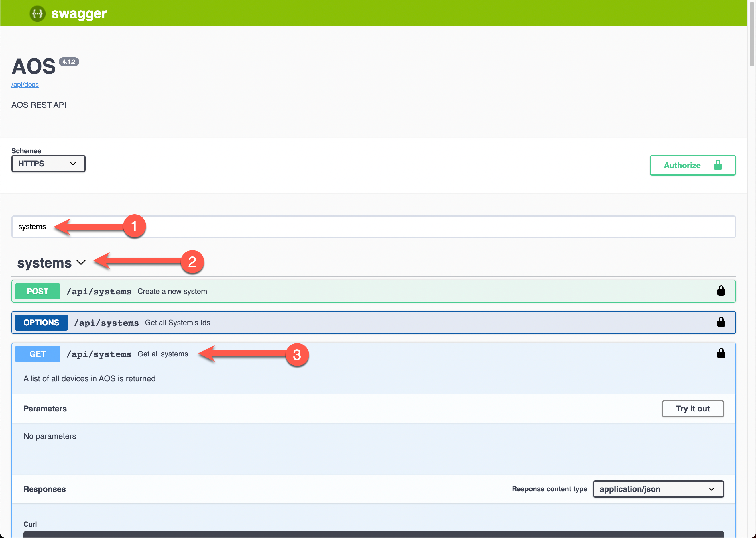Click the Try it out button
Viewport: 756px width, 538px height.
693,409
